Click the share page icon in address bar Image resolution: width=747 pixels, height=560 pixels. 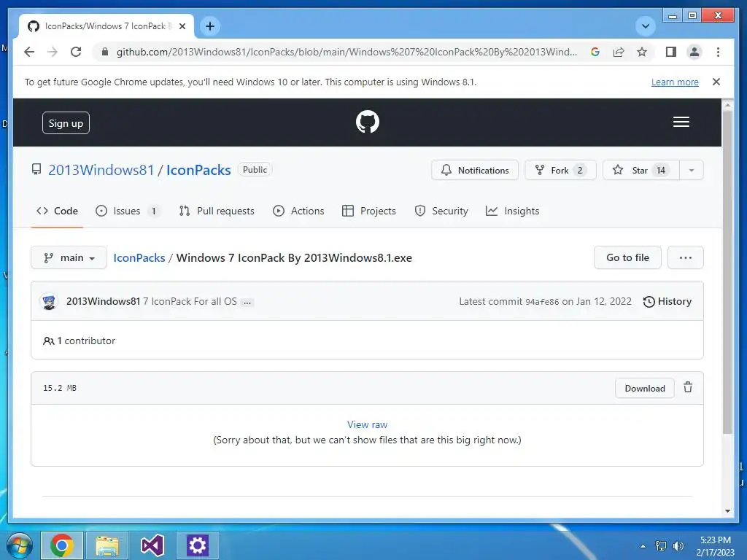(619, 52)
